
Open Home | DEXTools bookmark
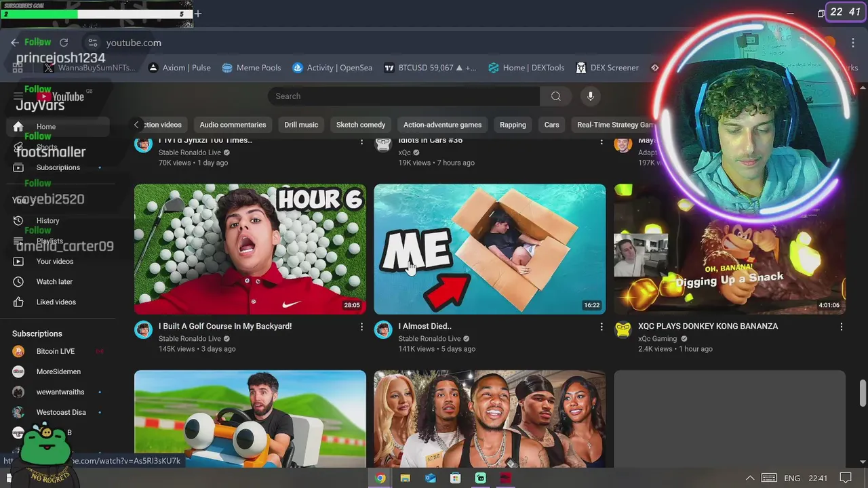point(526,68)
